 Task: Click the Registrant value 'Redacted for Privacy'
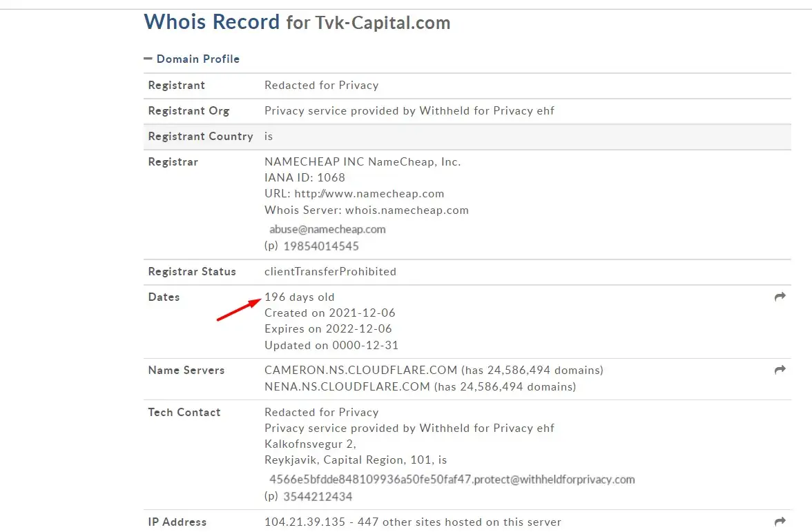[x=322, y=86]
